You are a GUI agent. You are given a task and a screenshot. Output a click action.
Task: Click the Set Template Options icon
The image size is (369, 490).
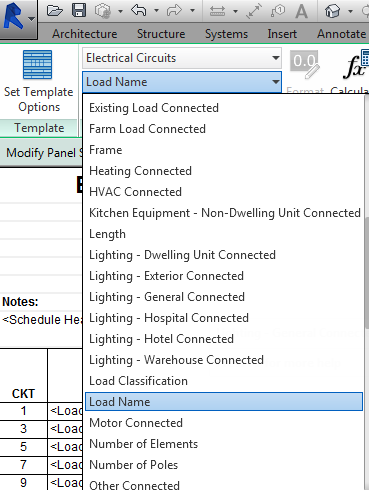38,65
